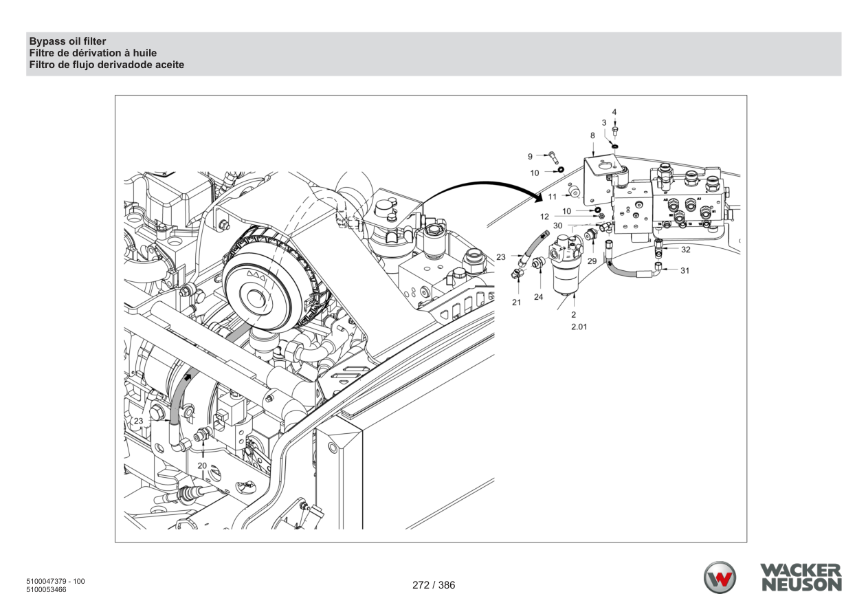Click callout number 32 by the connector

pyautogui.click(x=685, y=250)
